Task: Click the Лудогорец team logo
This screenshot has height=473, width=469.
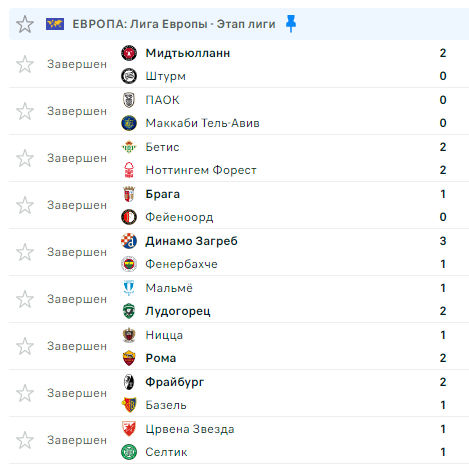Action: [x=129, y=311]
